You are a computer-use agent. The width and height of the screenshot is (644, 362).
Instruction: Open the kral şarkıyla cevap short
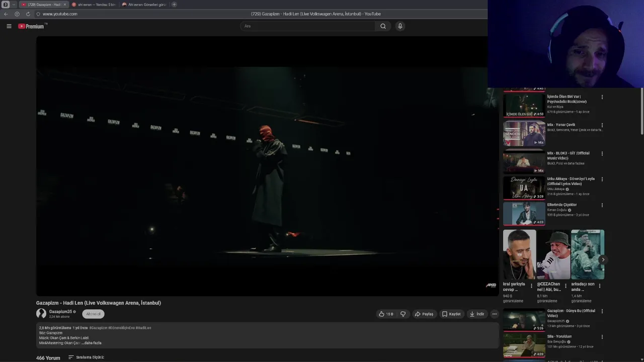pos(519,254)
